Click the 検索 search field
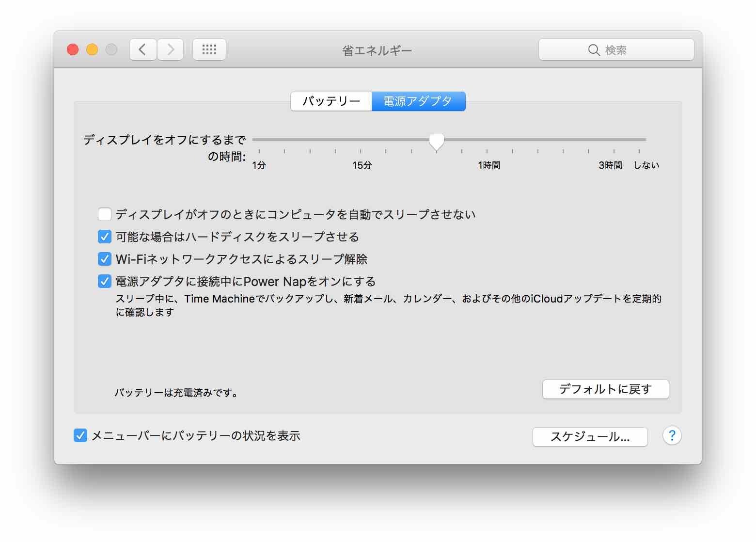This screenshot has height=542, width=756. click(x=615, y=50)
